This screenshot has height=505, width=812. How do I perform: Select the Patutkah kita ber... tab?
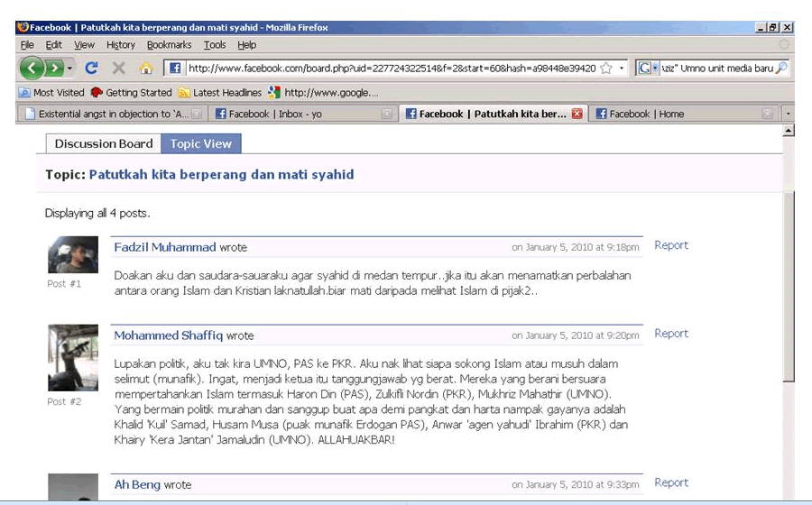(x=494, y=114)
